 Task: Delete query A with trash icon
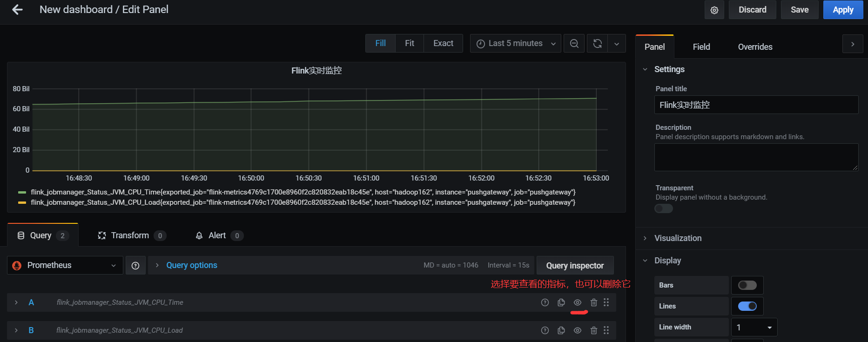click(x=594, y=302)
